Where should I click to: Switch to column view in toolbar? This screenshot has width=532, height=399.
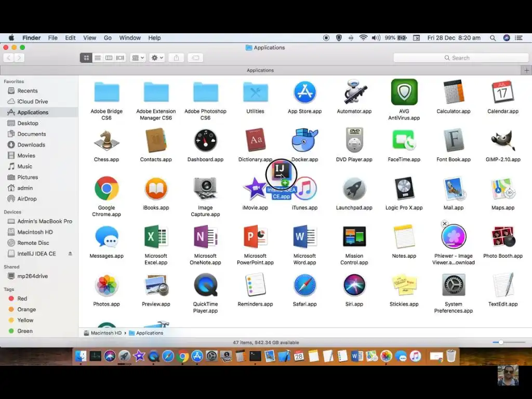[109, 58]
